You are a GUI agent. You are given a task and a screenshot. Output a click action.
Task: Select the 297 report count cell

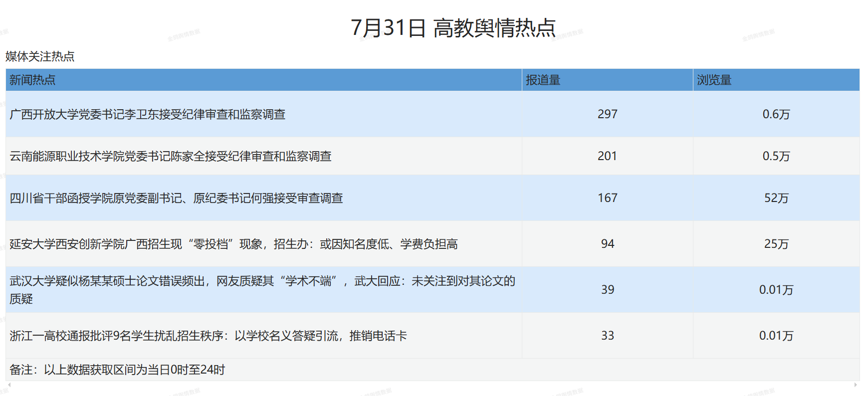coord(607,114)
